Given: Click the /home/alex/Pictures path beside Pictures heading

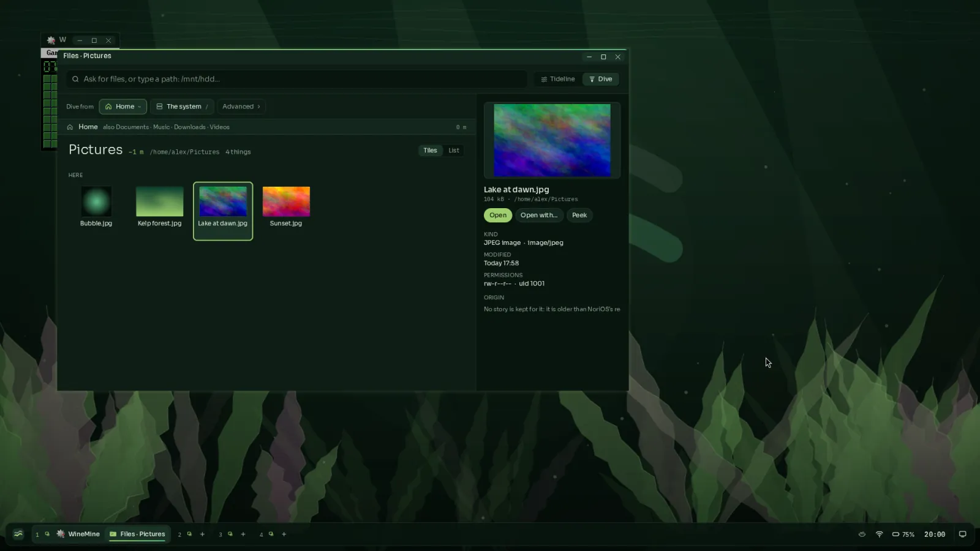Looking at the screenshot, I should click(184, 152).
